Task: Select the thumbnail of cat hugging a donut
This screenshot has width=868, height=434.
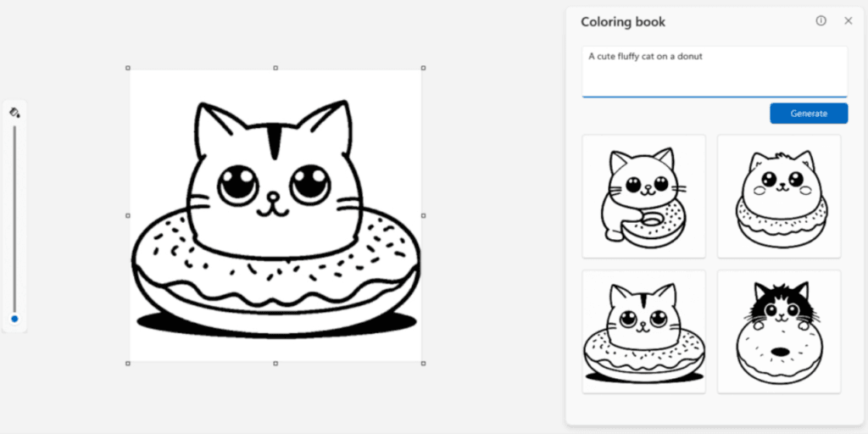Action: (x=643, y=196)
